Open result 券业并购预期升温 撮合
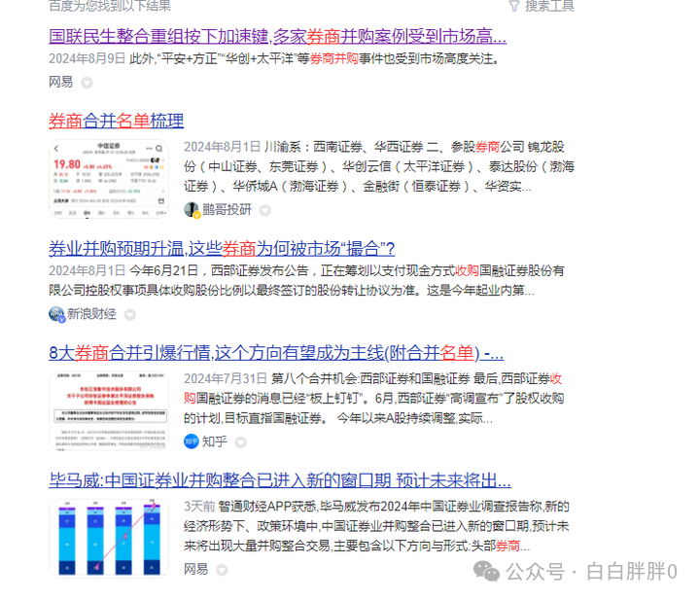The image size is (700, 600). click(x=222, y=249)
